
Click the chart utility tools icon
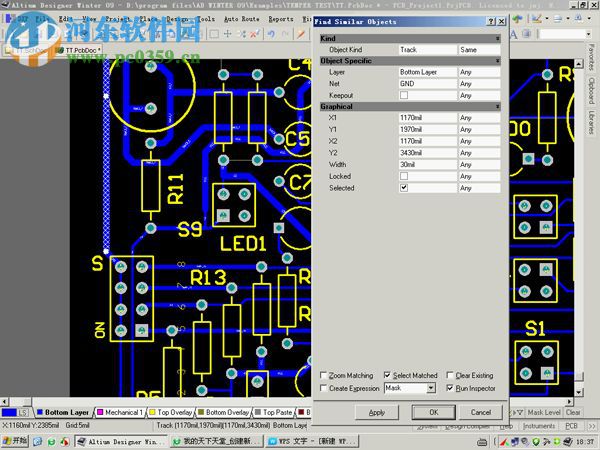point(536,18)
